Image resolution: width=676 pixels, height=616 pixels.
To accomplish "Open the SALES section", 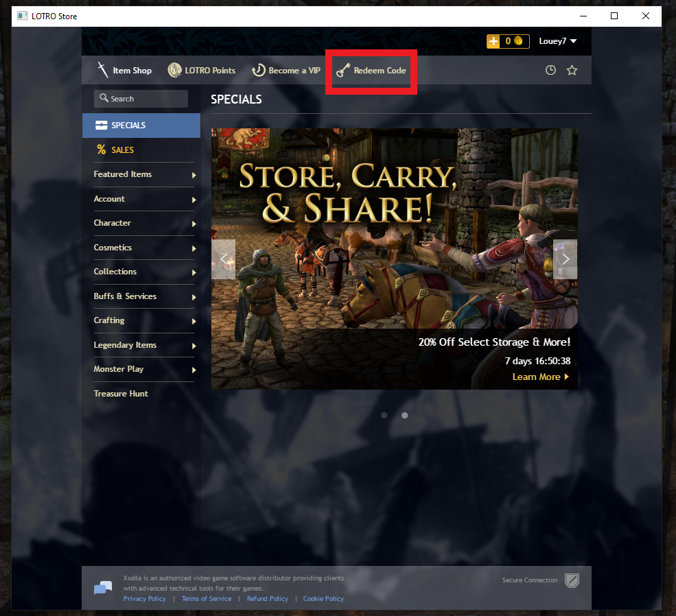I will (x=124, y=150).
